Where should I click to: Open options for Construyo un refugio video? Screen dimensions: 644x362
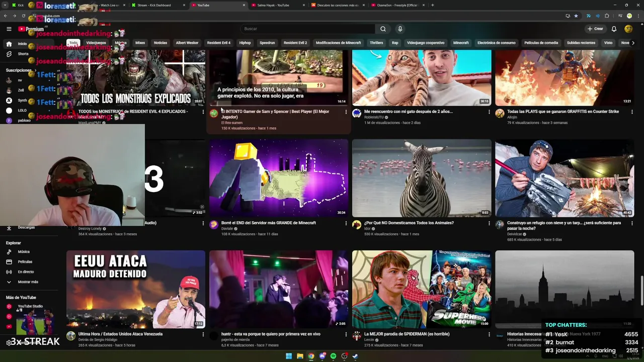(632, 223)
